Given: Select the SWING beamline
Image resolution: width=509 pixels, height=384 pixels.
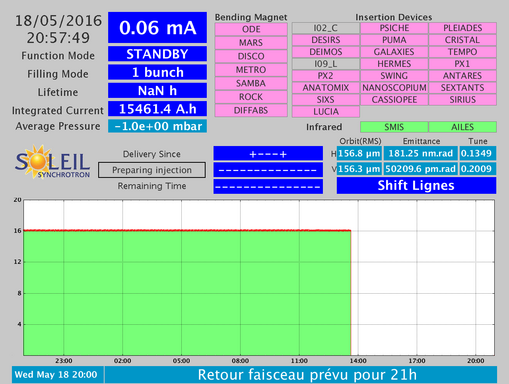Looking at the screenshot, I should coord(394,76).
